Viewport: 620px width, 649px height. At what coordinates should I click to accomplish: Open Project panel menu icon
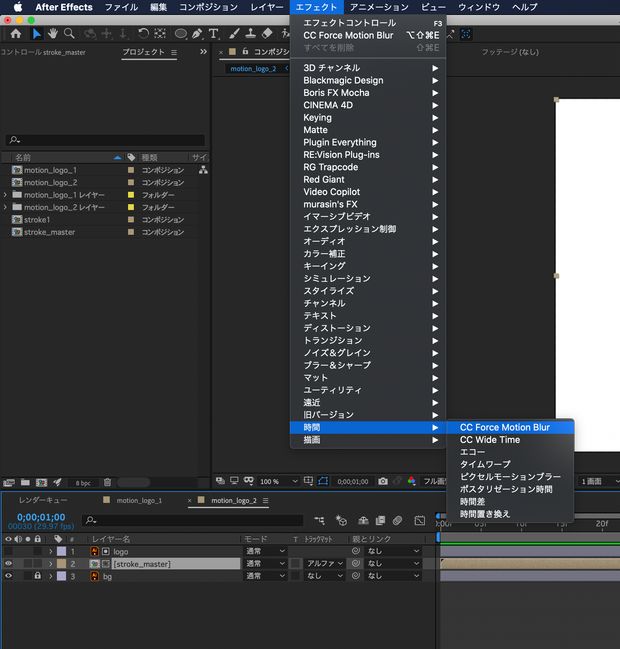point(174,52)
